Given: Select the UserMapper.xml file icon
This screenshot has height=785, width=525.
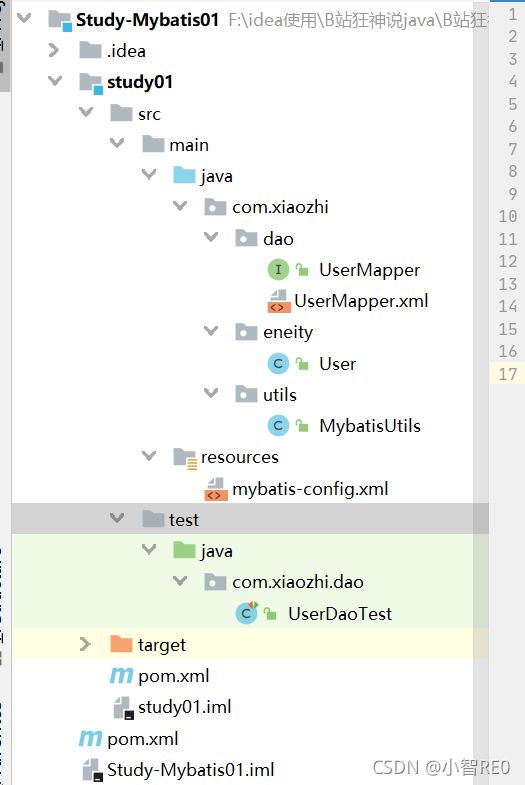Looking at the screenshot, I should click(x=279, y=301).
